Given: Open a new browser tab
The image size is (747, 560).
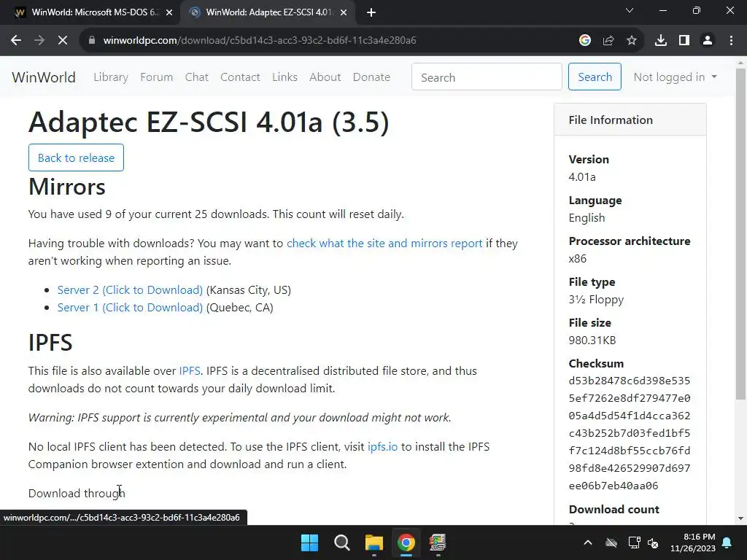Looking at the screenshot, I should point(371,12).
